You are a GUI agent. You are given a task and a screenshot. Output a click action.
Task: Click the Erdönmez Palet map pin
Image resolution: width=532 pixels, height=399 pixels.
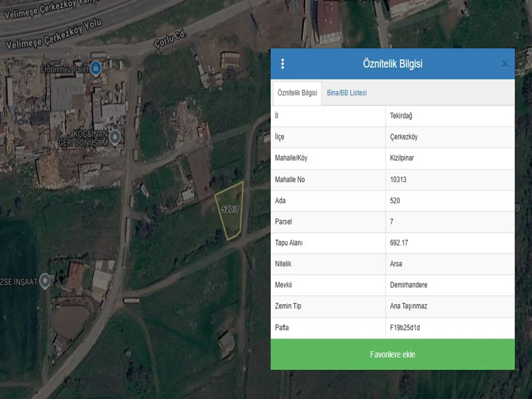96,69
